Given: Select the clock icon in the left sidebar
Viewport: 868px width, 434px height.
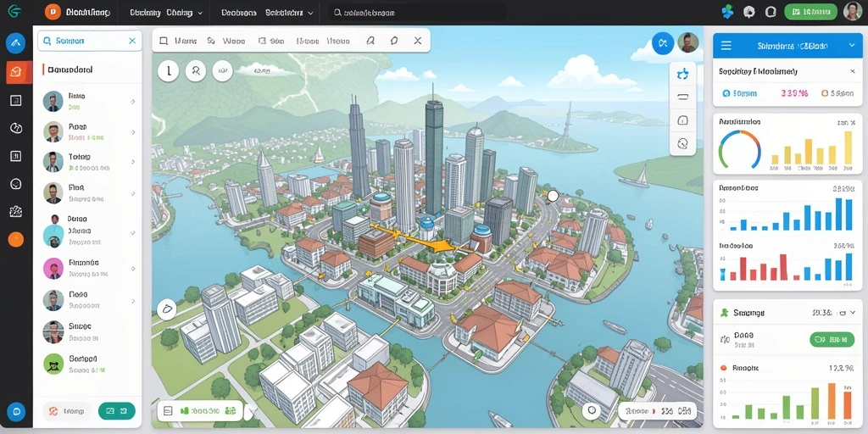Looking at the screenshot, I should pos(15,128).
